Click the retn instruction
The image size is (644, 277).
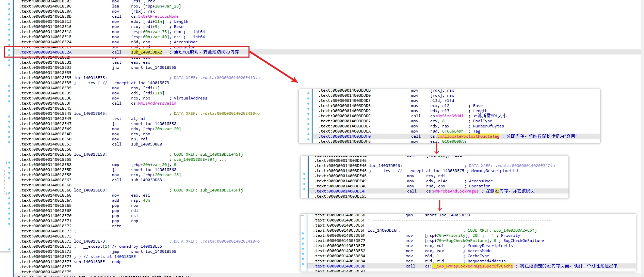tap(117, 226)
